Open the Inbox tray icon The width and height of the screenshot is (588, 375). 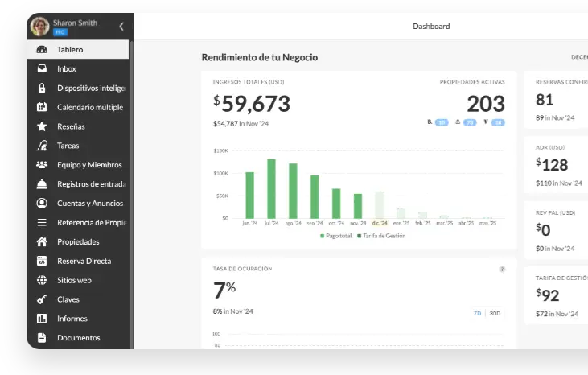42,69
